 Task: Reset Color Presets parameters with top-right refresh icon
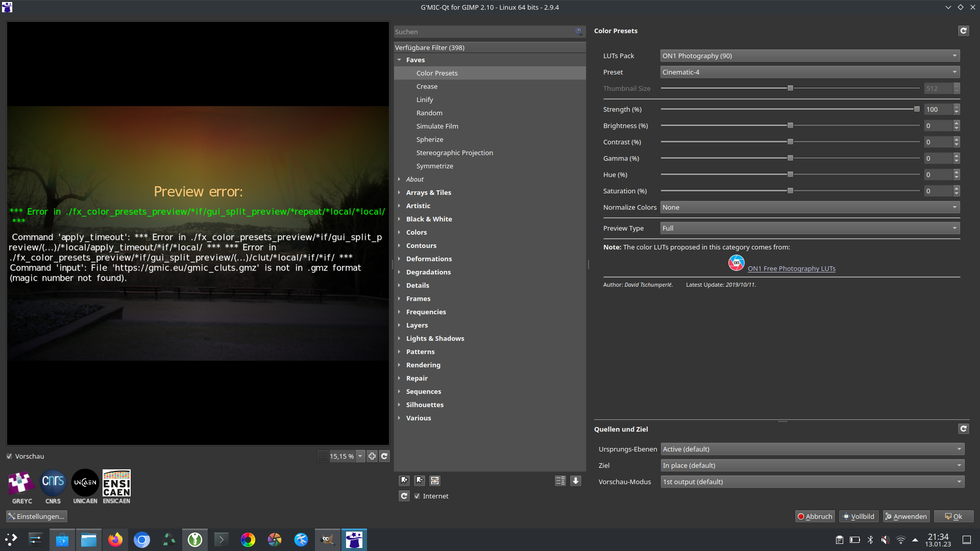[963, 31]
